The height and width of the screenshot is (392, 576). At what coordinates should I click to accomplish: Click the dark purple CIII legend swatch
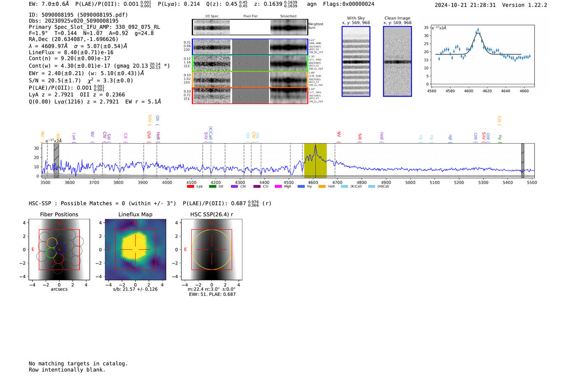coord(257,186)
